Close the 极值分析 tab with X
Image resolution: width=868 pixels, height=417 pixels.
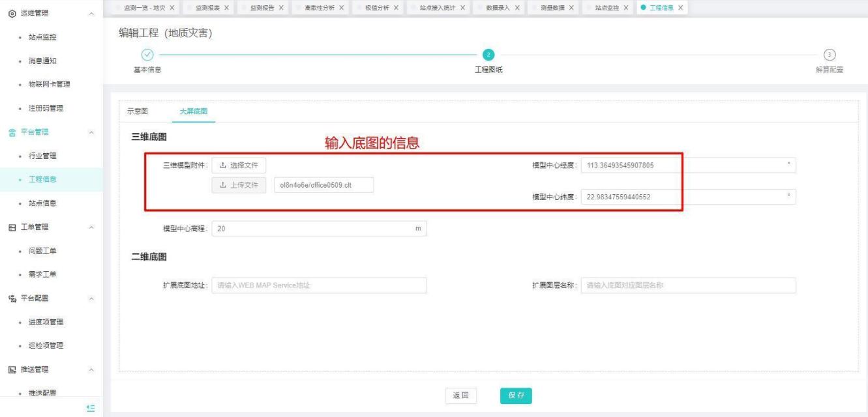point(397,7)
